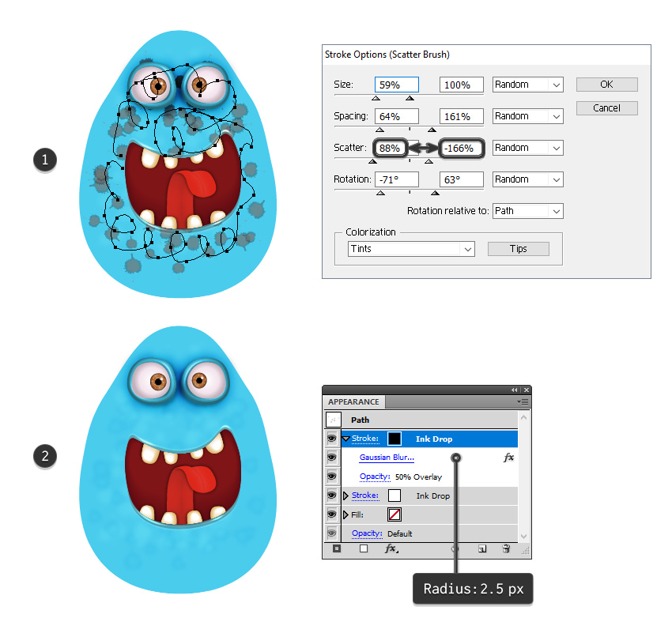Viewport: 672px width, 633px height.
Task: Hide the highlighted black Ink Drop stroke
Action: (332, 439)
